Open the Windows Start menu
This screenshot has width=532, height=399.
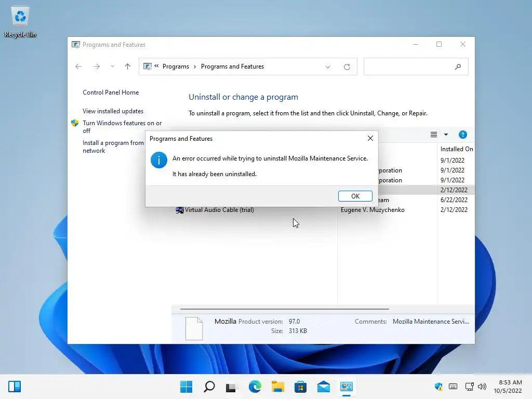(186, 387)
